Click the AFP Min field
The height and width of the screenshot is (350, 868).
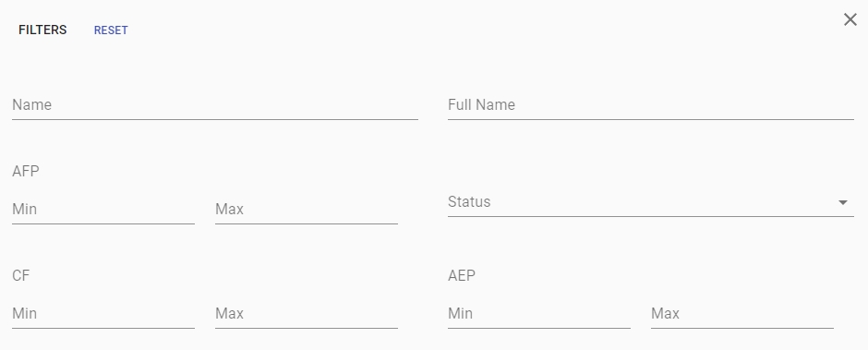pos(103,210)
